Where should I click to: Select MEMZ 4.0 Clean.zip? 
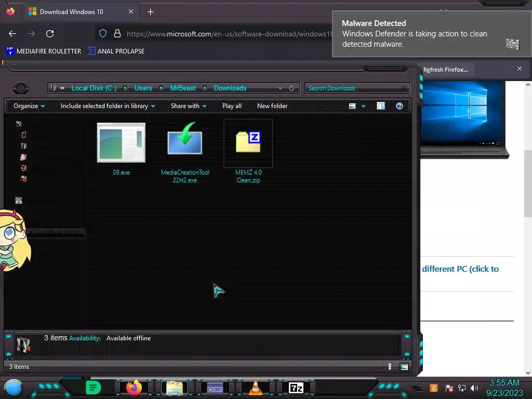248,152
